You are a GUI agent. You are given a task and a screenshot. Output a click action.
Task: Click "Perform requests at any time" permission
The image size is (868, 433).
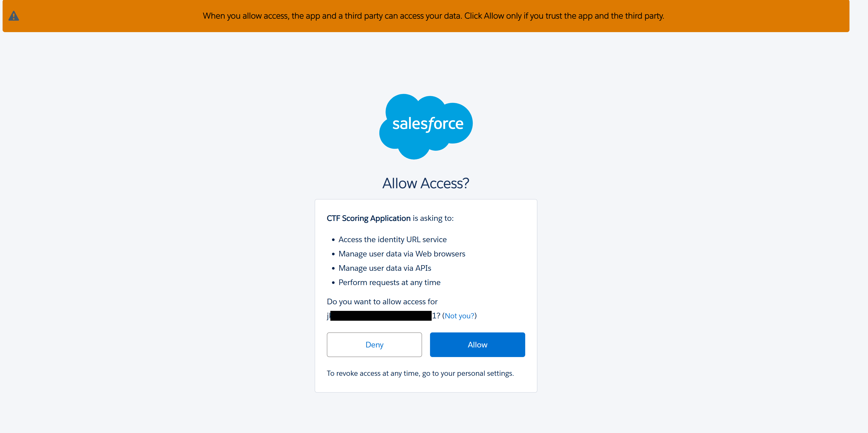(389, 282)
